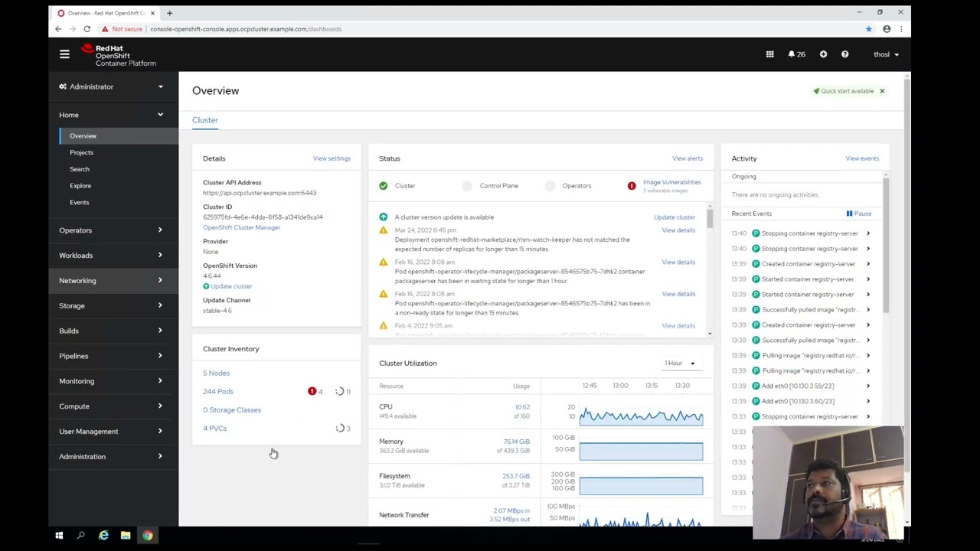Pause the Recent Events stream

click(x=858, y=214)
